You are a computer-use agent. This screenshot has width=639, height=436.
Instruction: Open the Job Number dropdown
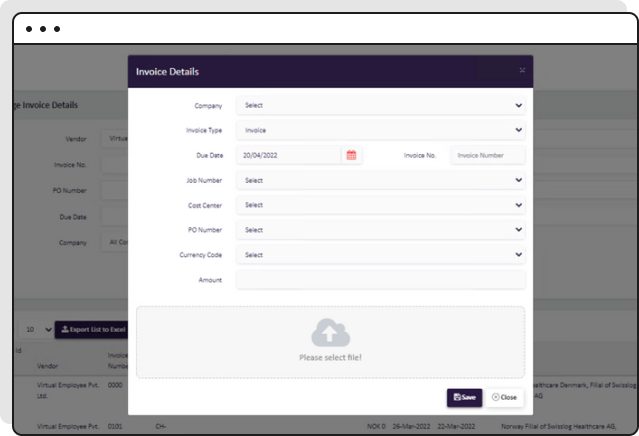pyautogui.click(x=380, y=180)
